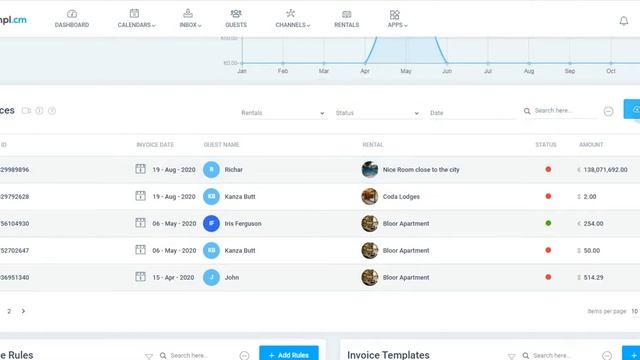Click Invoice Templates circular options icon
Screen dimensions: 640x360
click(607, 356)
